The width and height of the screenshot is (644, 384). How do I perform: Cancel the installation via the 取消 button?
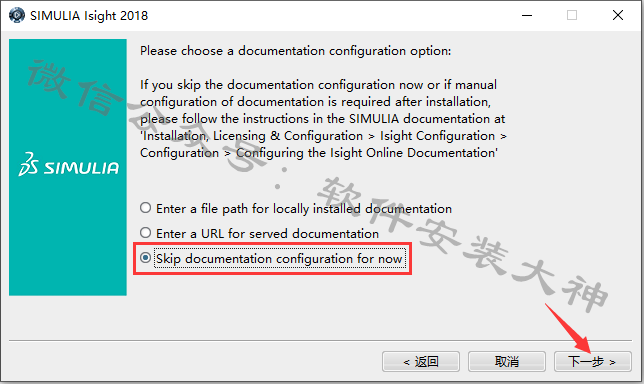click(507, 361)
